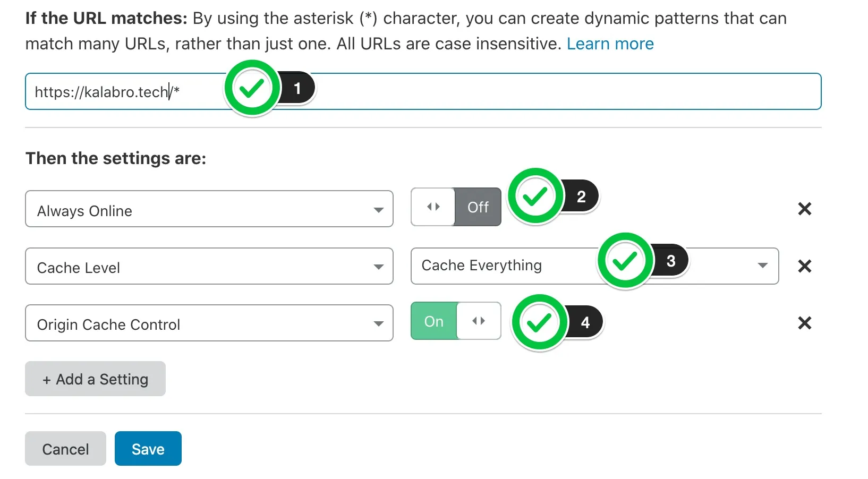
Task: Click the Off label on Always Online switch
Action: point(477,207)
